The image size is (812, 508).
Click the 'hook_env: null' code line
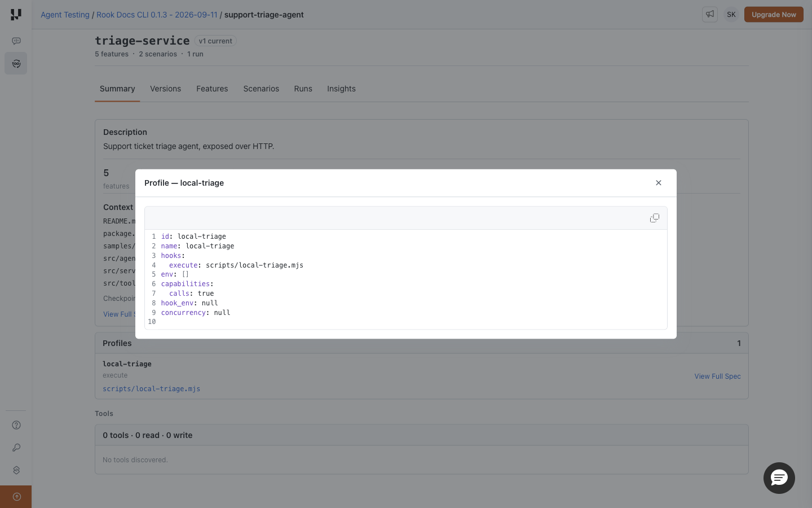[x=189, y=303]
